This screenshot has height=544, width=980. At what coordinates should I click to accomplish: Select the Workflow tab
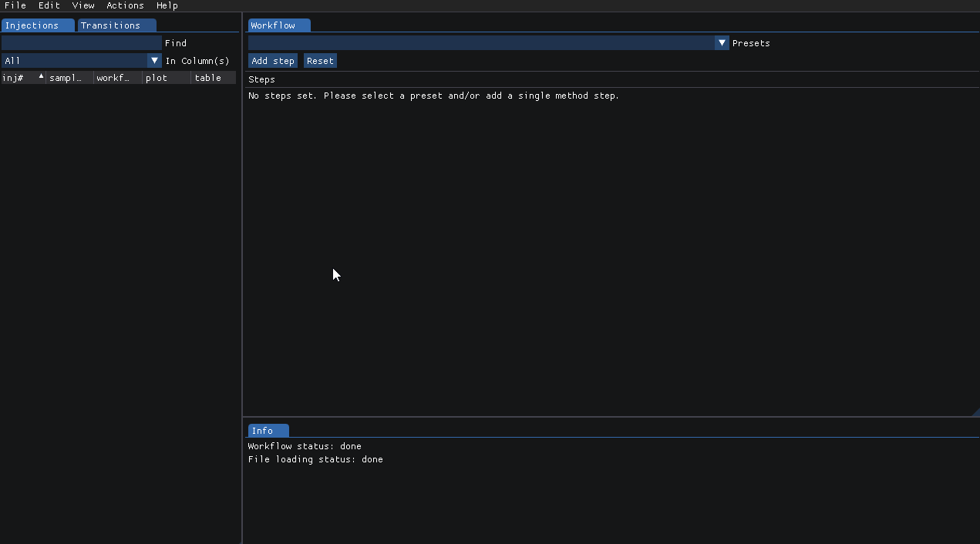coord(279,25)
